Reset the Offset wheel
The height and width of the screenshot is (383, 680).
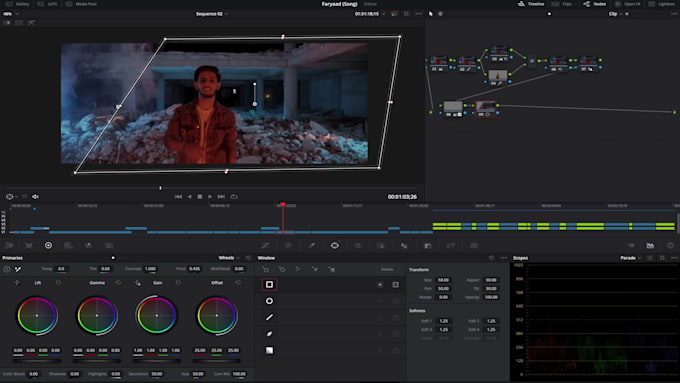[x=238, y=283]
